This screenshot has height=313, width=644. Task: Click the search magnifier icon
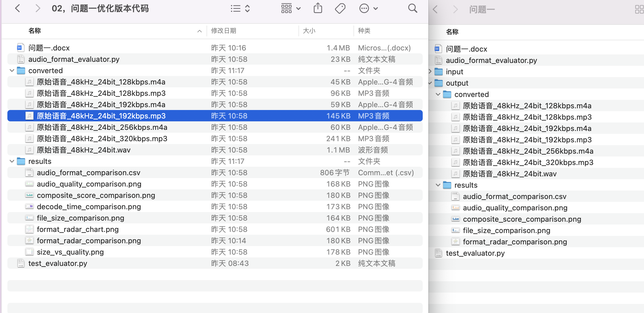pos(413,9)
